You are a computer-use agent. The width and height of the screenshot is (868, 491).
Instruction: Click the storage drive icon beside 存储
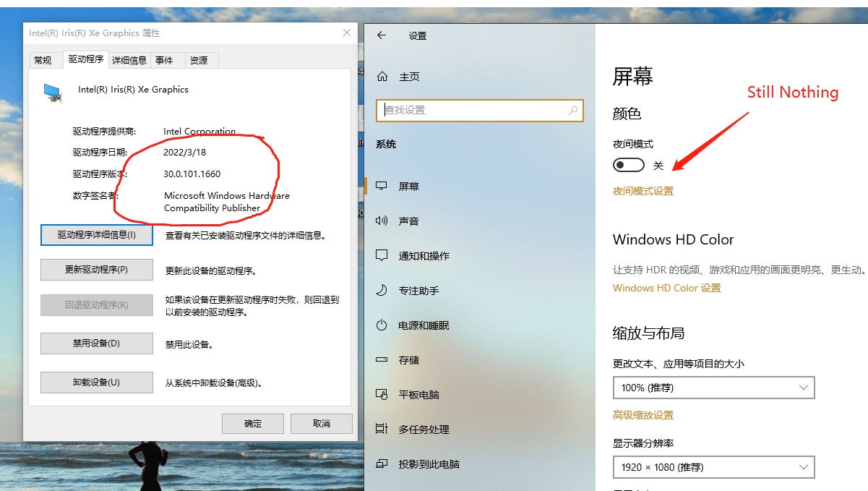click(382, 359)
